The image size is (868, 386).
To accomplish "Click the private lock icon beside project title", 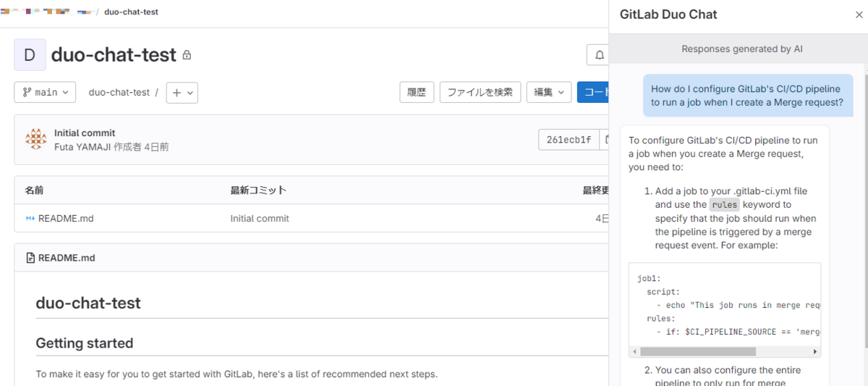I will click(x=187, y=55).
